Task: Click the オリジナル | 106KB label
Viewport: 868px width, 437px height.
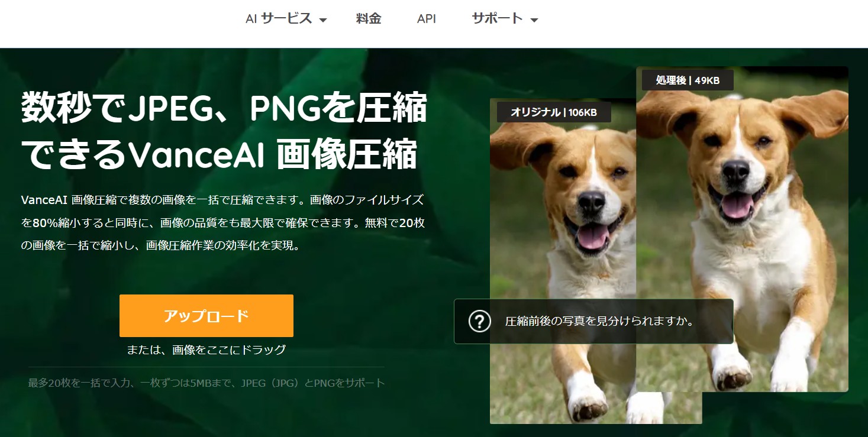Action: [x=554, y=112]
